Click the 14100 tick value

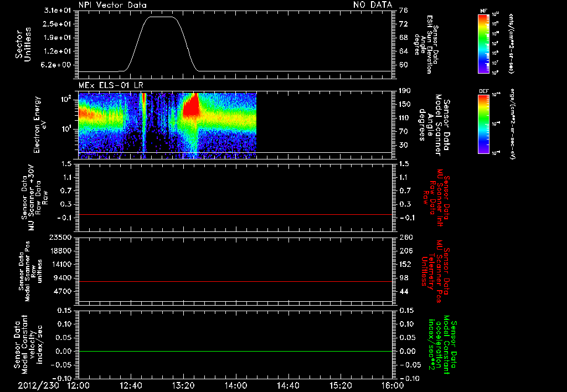pyautogui.click(x=60, y=264)
